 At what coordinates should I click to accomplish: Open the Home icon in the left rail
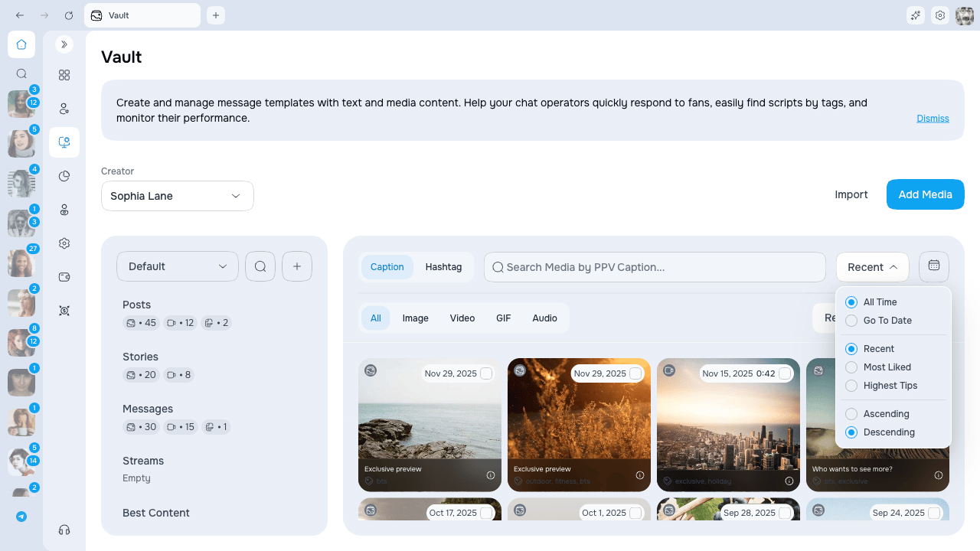[x=21, y=44]
